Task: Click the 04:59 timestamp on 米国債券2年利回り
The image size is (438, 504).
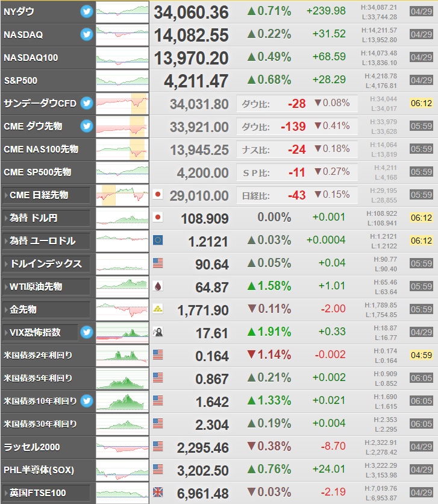Action: tap(421, 355)
